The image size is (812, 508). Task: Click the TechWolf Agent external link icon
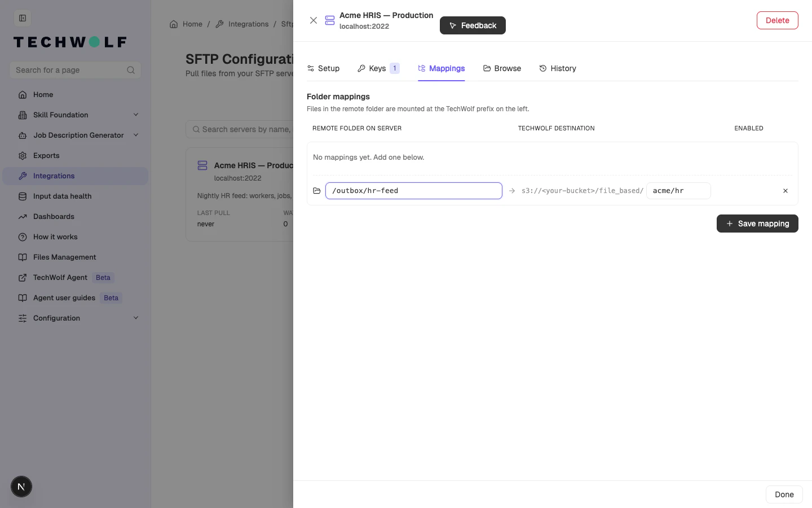coord(23,278)
